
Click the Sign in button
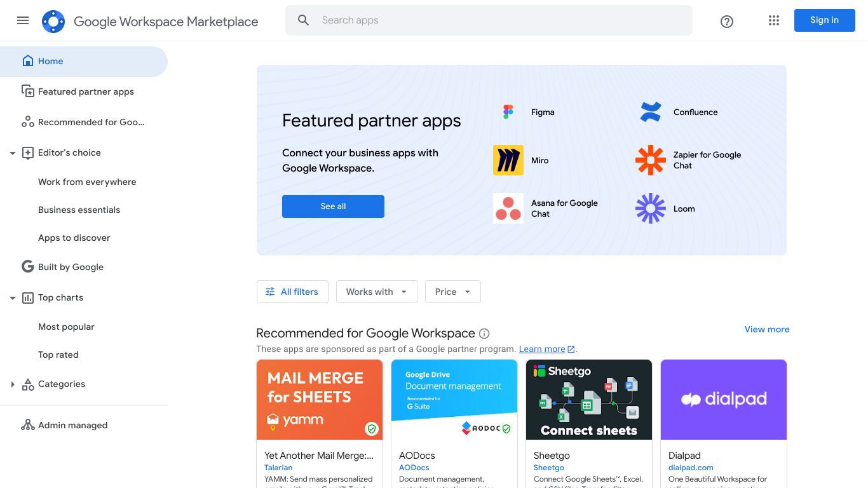(x=824, y=20)
